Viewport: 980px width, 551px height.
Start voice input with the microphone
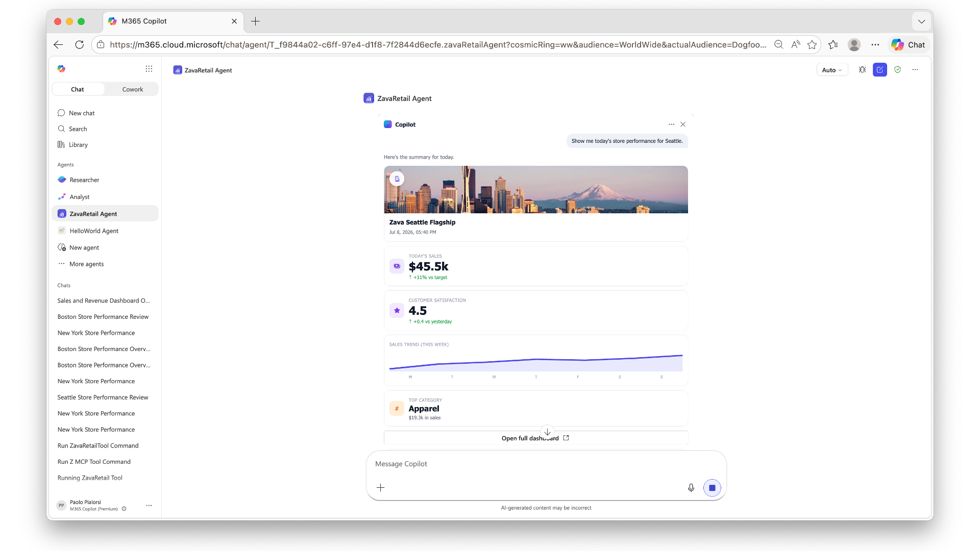[x=691, y=488]
